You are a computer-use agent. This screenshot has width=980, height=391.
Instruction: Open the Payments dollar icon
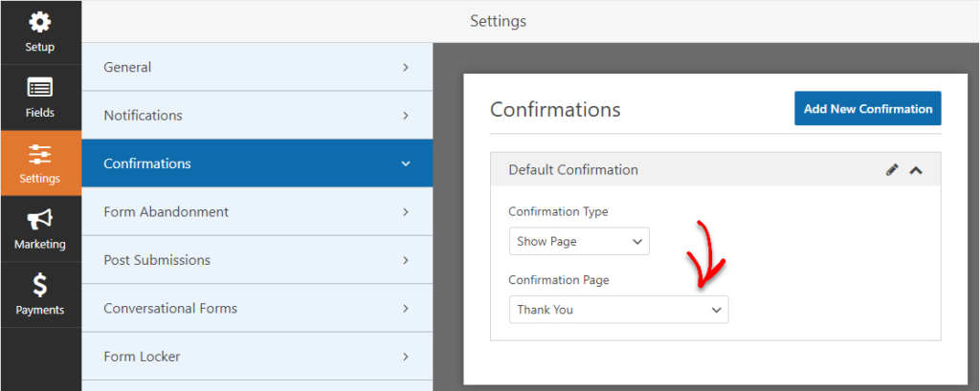coord(40,285)
